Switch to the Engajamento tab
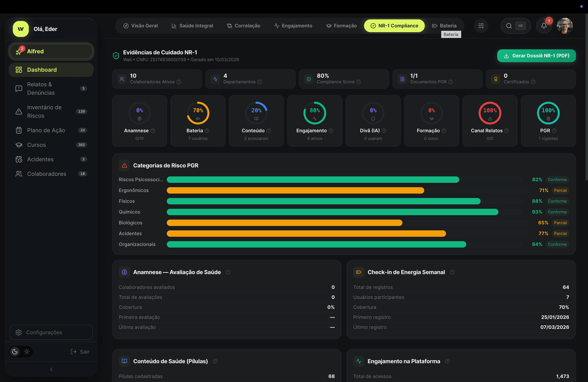The width and height of the screenshot is (588, 382). (293, 26)
